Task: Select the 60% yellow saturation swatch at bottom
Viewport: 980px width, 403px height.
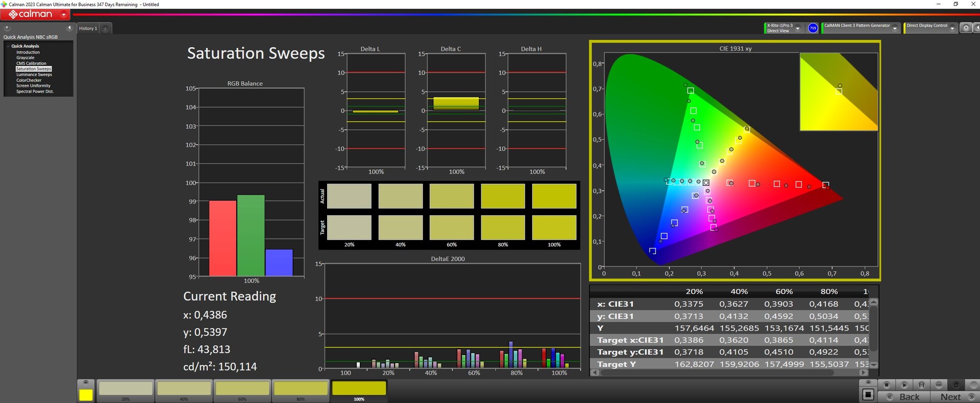Action: (x=242, y=389)
